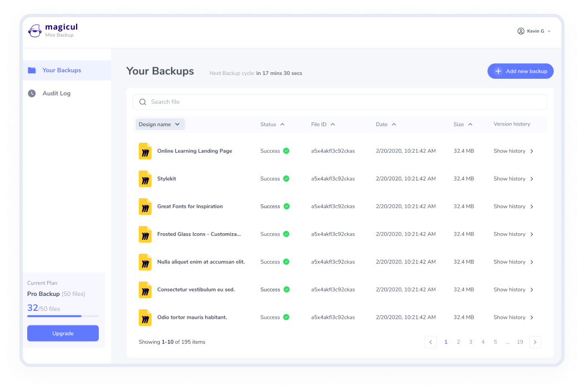Show history for Frosted Glass Icons

click(513, 234)
